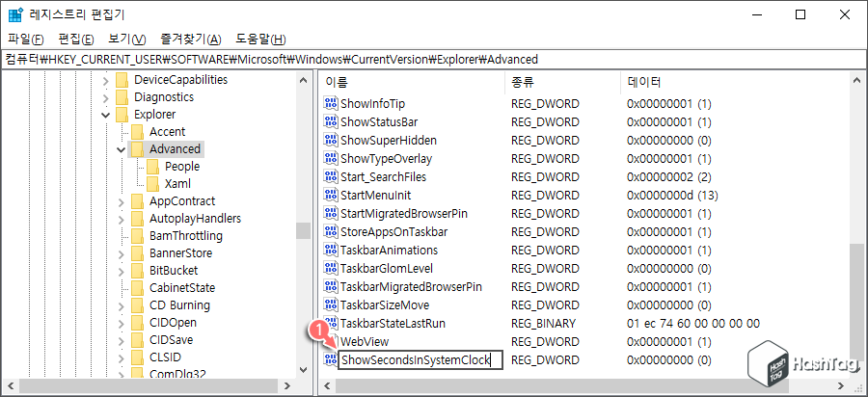
Task: Click the CabinetState folder icon
Action: click(137, 287)
